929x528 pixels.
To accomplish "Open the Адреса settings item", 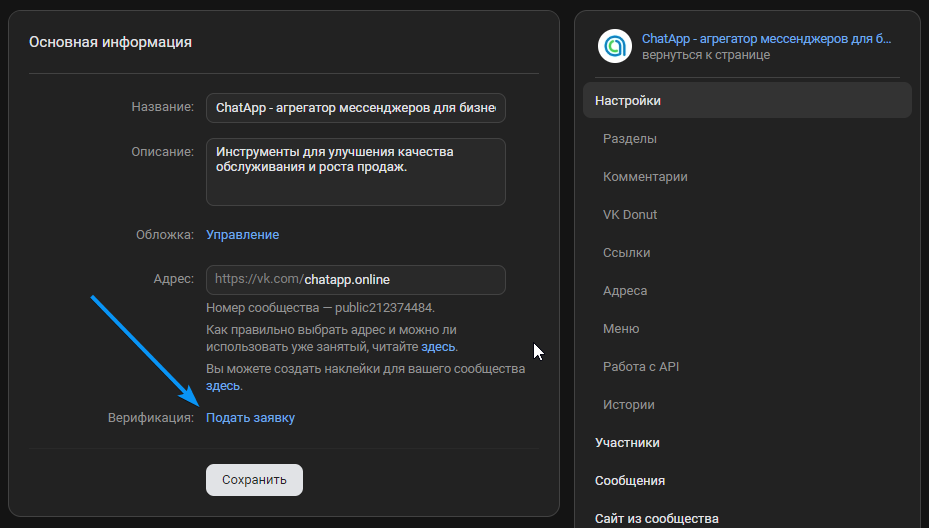I will click(x=624, y=290).
